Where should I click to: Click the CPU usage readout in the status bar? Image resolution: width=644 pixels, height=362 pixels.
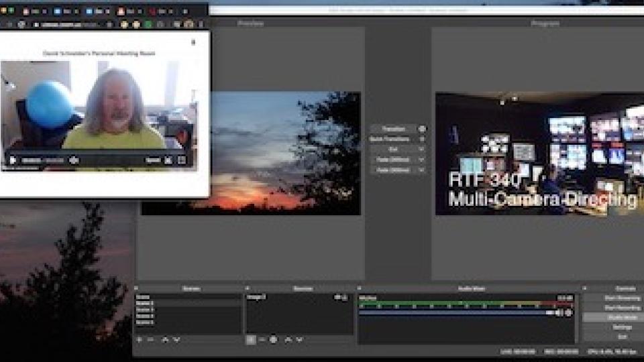[x=612, y=352]
